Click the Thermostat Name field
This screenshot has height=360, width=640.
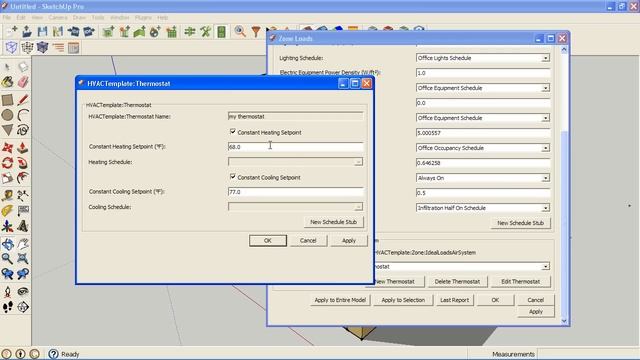pyautogui.click(x=295, y=117)
